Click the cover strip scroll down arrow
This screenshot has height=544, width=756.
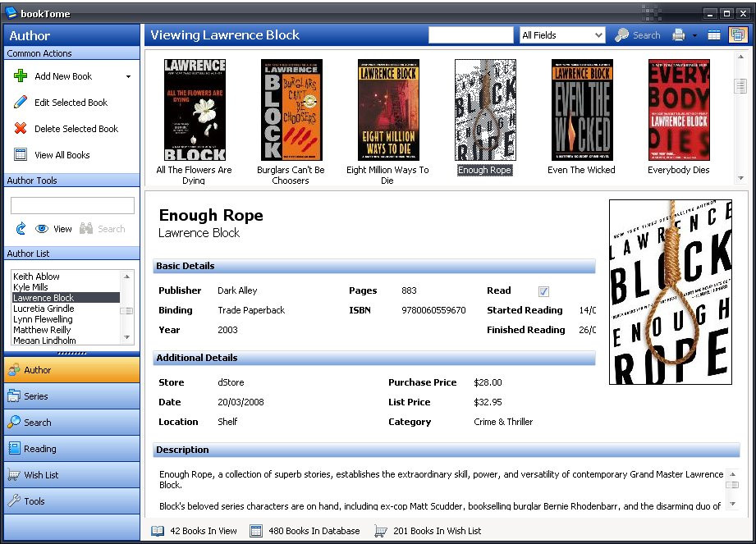(740, 178)
